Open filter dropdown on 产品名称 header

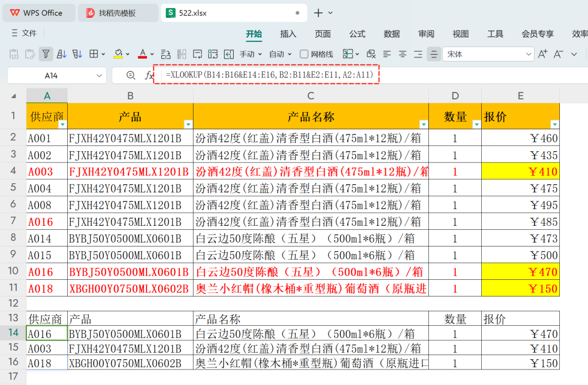click(x=423, y=124)
